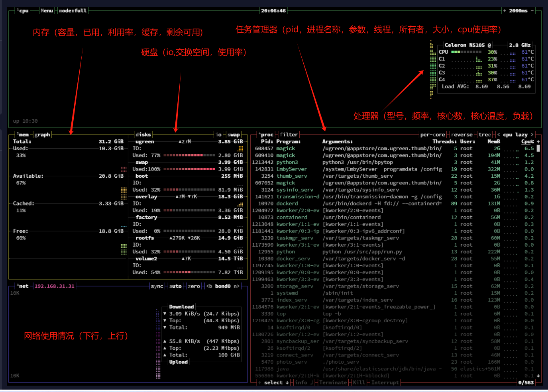Click the filter field in proc panel
The width and height of the screenshot is (548, 392).
tap(289, 135)
